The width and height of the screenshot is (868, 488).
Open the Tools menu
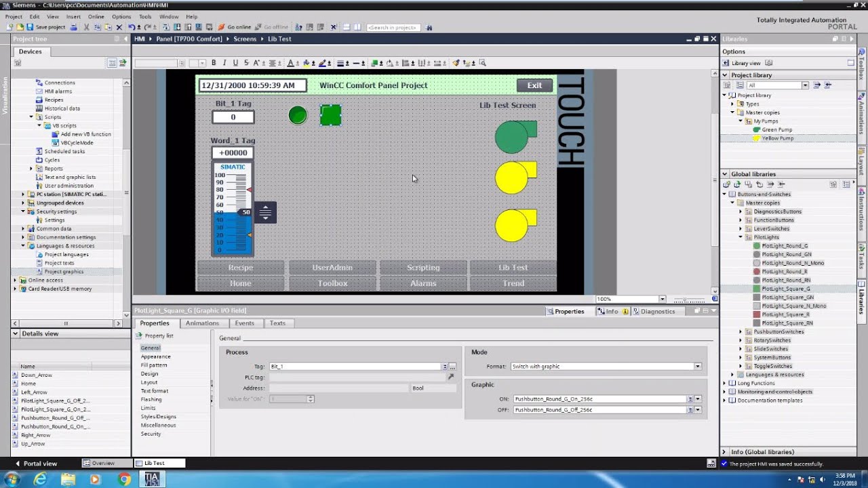click(145, 16)
